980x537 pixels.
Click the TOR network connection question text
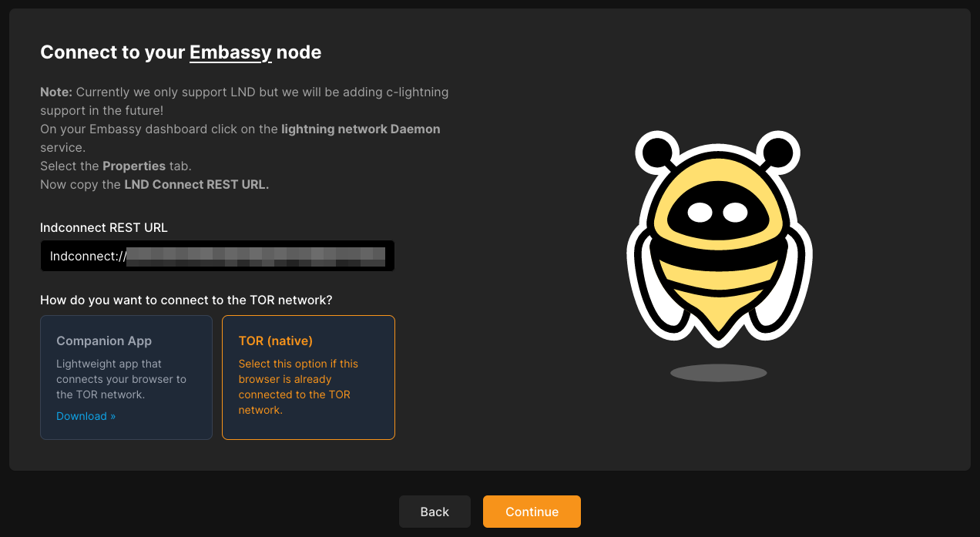[x=186, y=300]
